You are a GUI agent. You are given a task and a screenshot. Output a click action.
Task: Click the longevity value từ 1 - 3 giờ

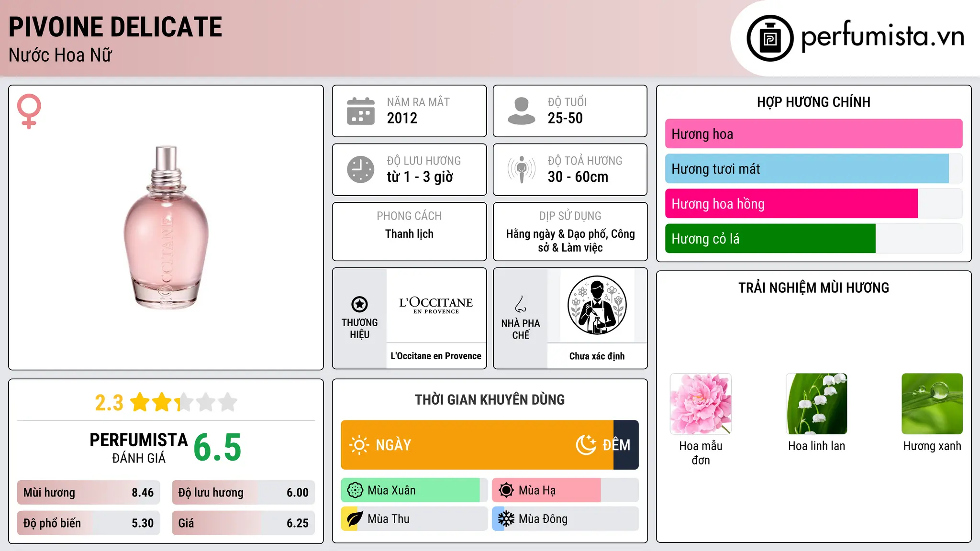(x=420, y=177)
